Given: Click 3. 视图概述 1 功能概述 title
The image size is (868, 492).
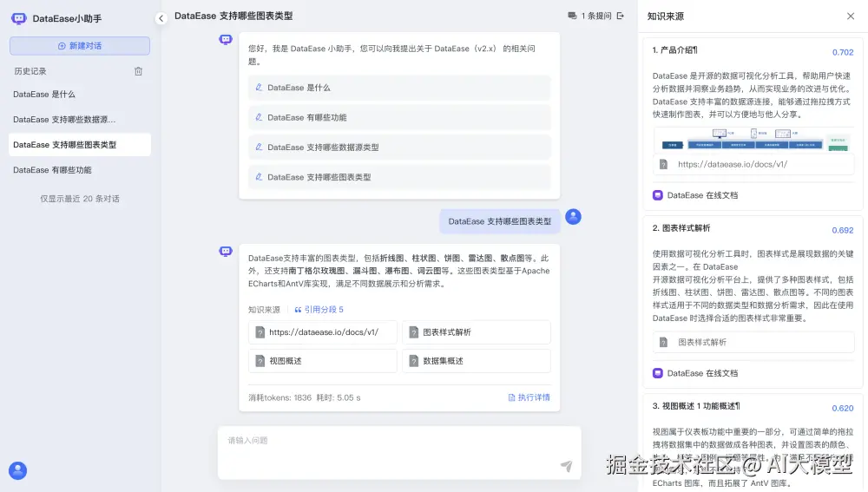Looking at the screenshot, I should [696, 406].
